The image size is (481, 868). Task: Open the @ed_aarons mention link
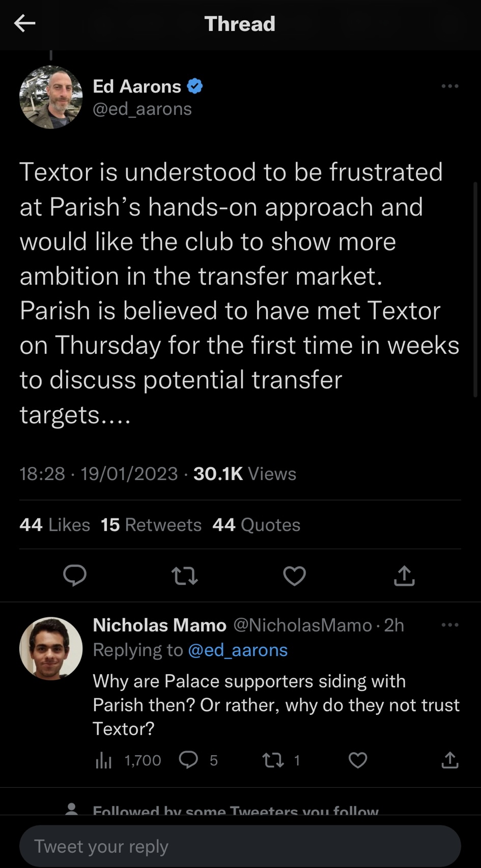238,650
